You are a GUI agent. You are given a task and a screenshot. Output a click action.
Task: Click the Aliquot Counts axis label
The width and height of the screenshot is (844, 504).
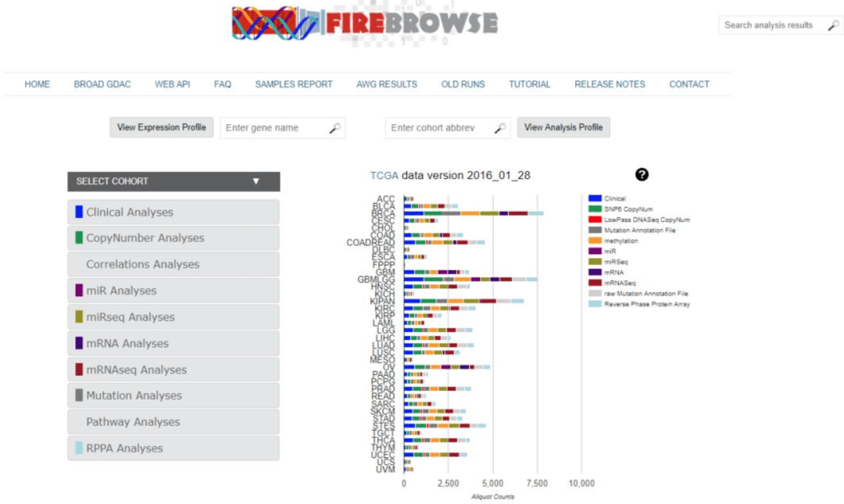tap(492, 496)
